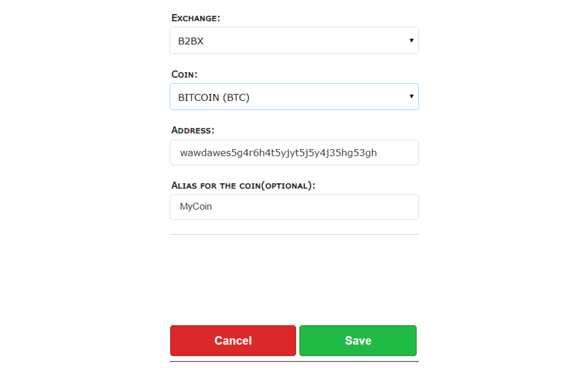
Task: Open the B2BX exchange selector
Action: pyautogui.click(x=294, y=40)
